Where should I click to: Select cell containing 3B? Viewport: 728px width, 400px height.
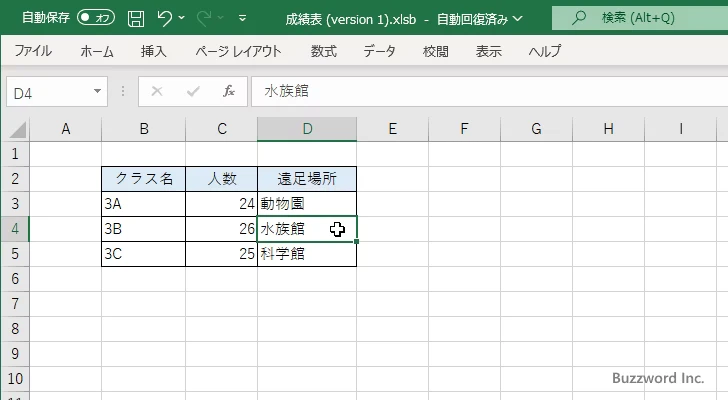tap(143, 229)
